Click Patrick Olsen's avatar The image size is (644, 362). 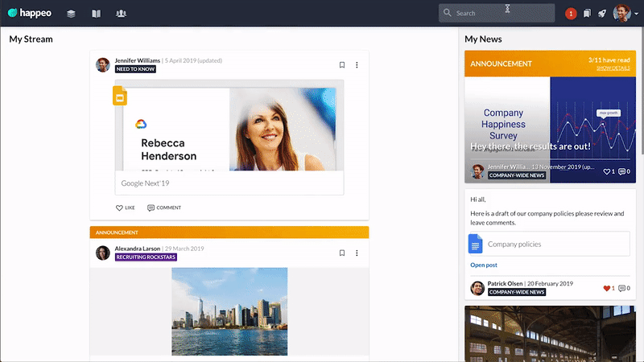click(477, 288)
